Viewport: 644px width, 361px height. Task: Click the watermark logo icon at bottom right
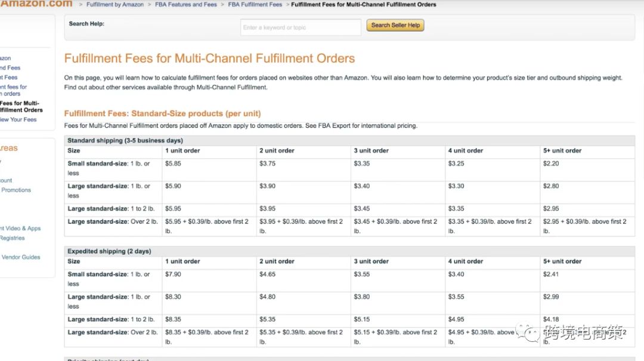pos(528,332)
